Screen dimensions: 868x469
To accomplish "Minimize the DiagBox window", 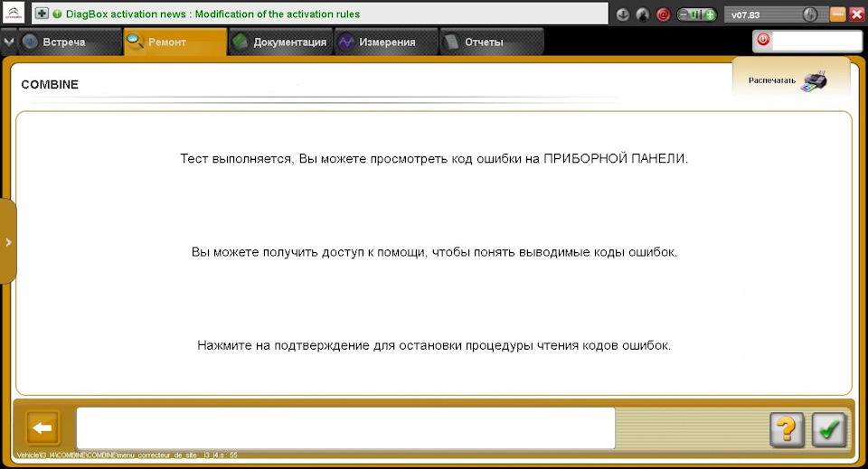I will coord(837,14).
